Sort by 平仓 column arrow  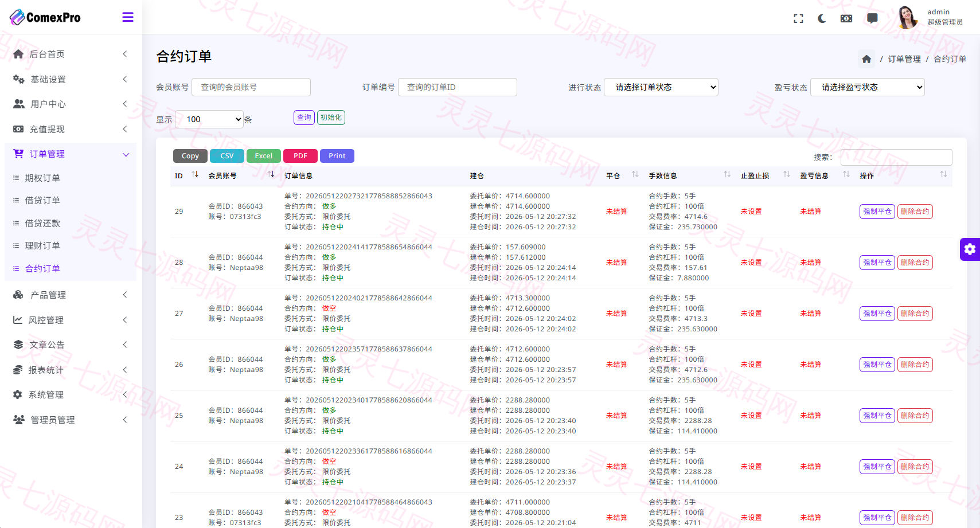coord(635,174)
